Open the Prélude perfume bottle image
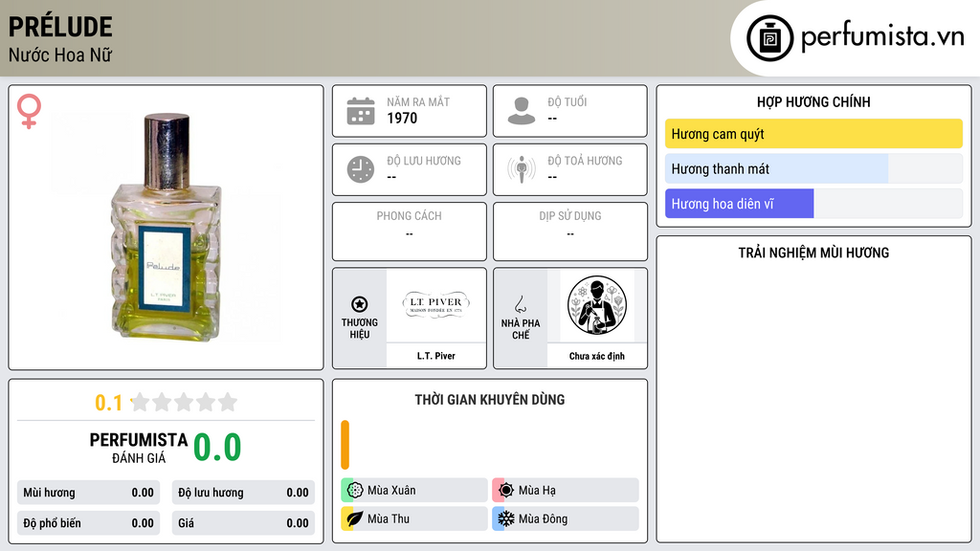The height and width of the screenshot is (551, 980). (x=167, y=227)
